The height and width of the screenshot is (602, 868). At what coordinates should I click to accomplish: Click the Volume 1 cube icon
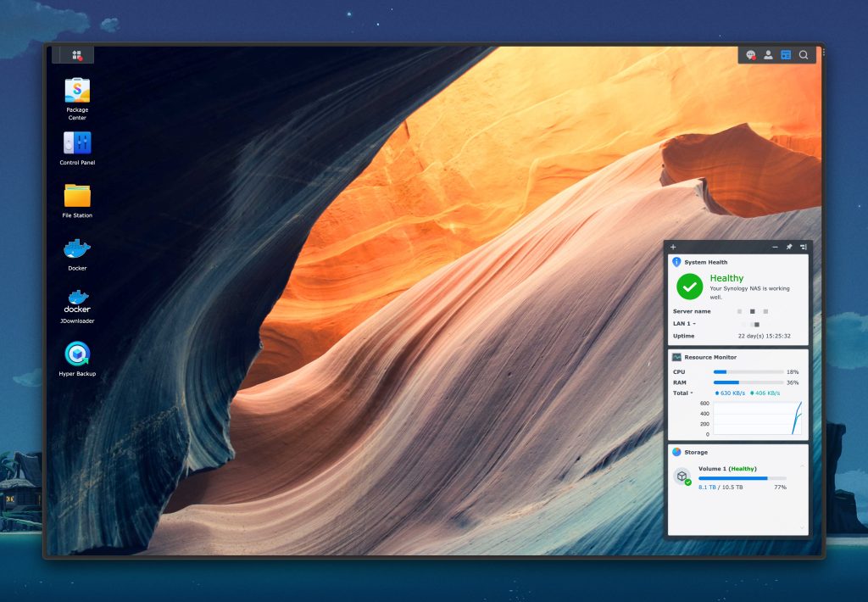click(x=682, y=477)
